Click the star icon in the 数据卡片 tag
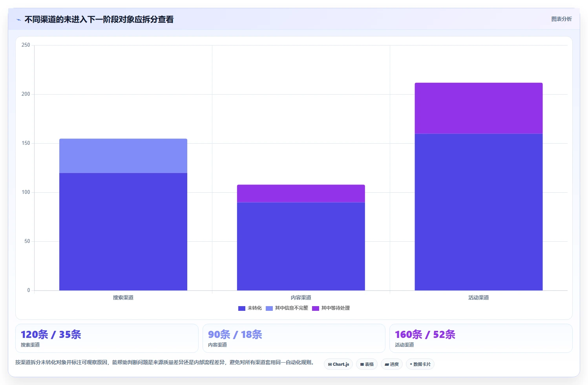This screenshot has width=588, height=385. point(411,364)
